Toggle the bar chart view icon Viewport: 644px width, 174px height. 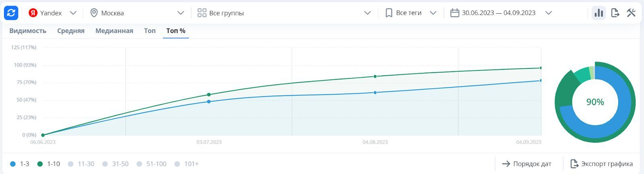coord(599,13)
